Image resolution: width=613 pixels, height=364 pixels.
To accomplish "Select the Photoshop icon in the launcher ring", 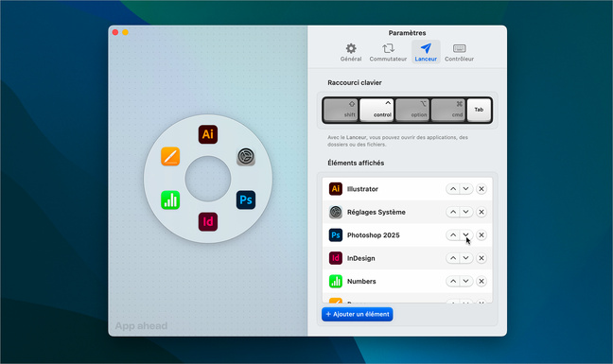I will pyautogui.click(x=246, y=200).
